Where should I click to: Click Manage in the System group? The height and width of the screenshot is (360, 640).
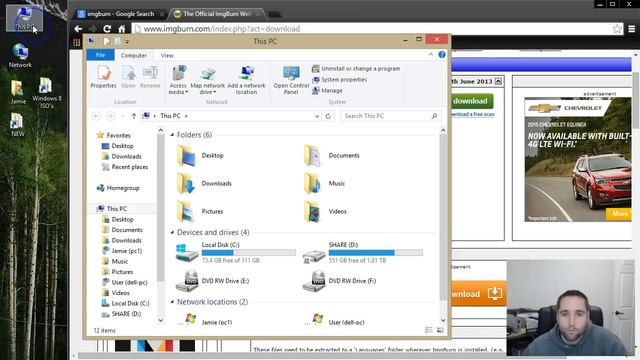click(x=327, y=91)
